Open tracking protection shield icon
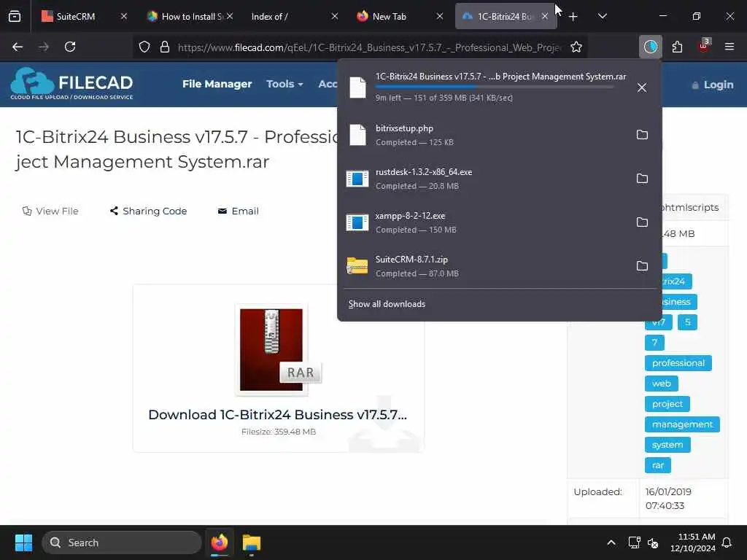Viewport: 747px width, 560px height. 144,47
